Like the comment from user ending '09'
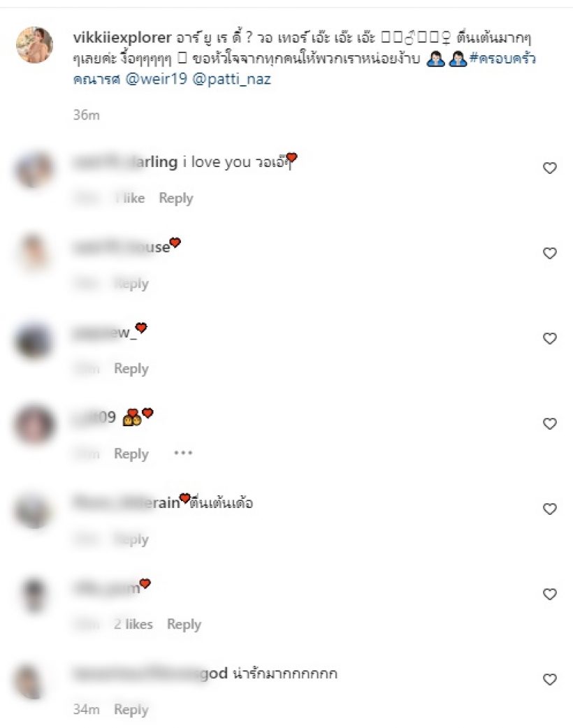The height and width of the screenshot is (728, 573). [550, 424]
